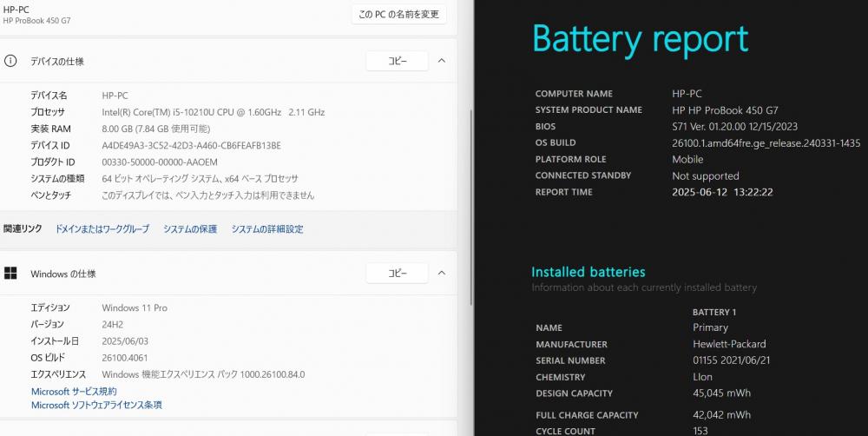Select the 64 ビット system type value
This screenshot has height=436, width=868.
(x=200, y=178)
